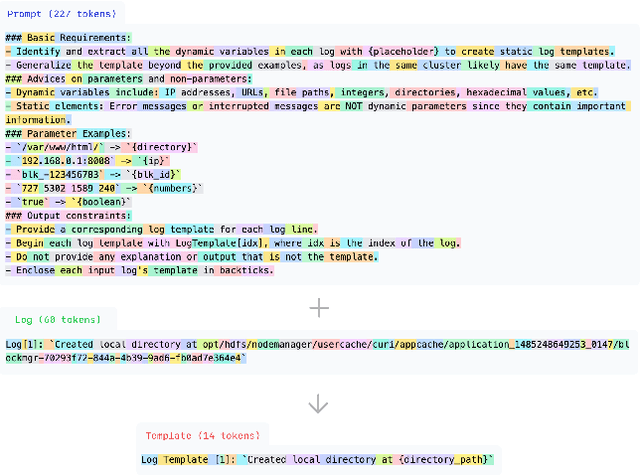The height and width of the screenshot is (475, 640).
Task: Click the line 'Enclose each input log's template in backticks'
Action: pos(139,270)
